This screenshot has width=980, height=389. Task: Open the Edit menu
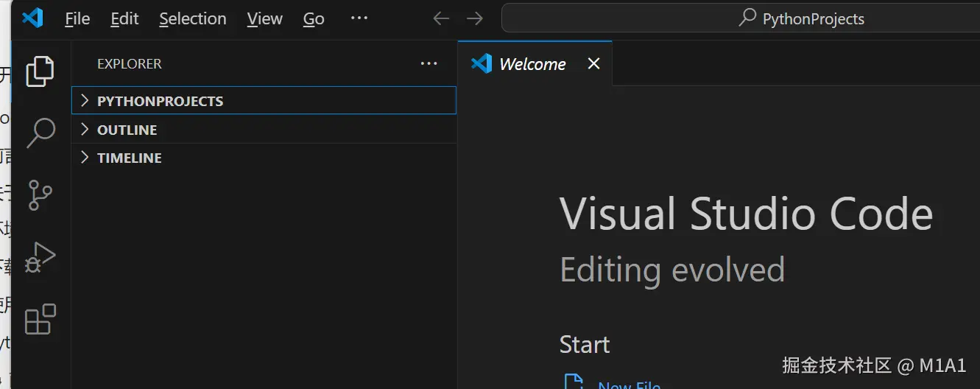[124, 18]
